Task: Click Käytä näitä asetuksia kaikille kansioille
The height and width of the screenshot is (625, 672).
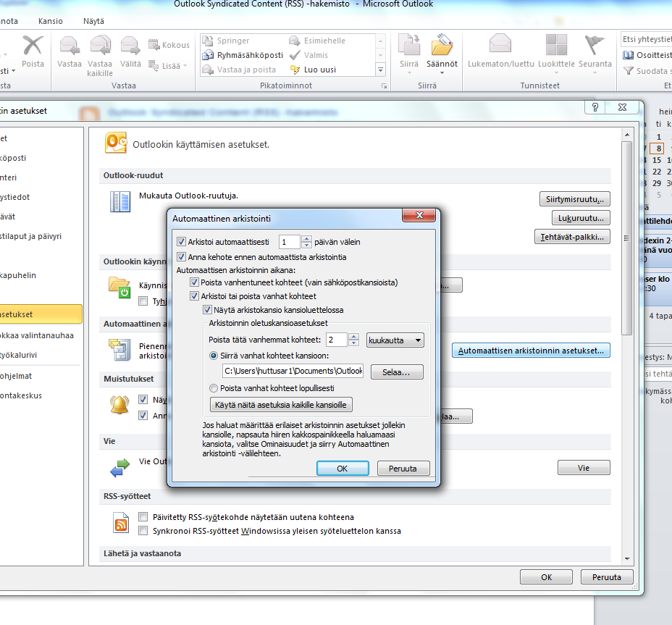Action: [x=281, y=405]
